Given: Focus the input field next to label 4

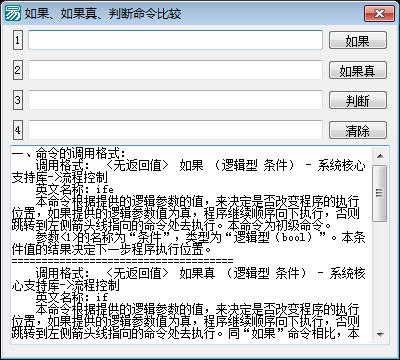Looking at the screenshot, I should point(175,130).
